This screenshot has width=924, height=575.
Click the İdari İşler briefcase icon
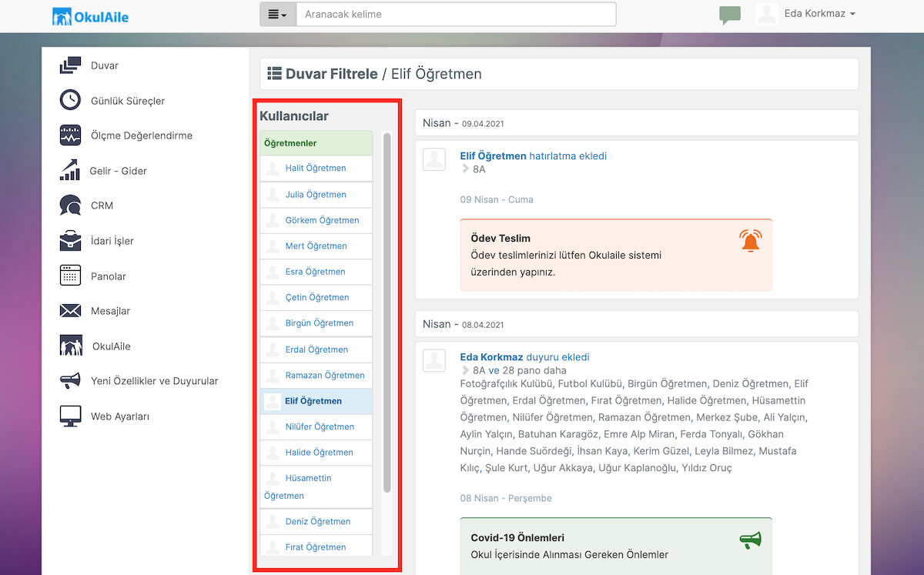coord(70,240)
